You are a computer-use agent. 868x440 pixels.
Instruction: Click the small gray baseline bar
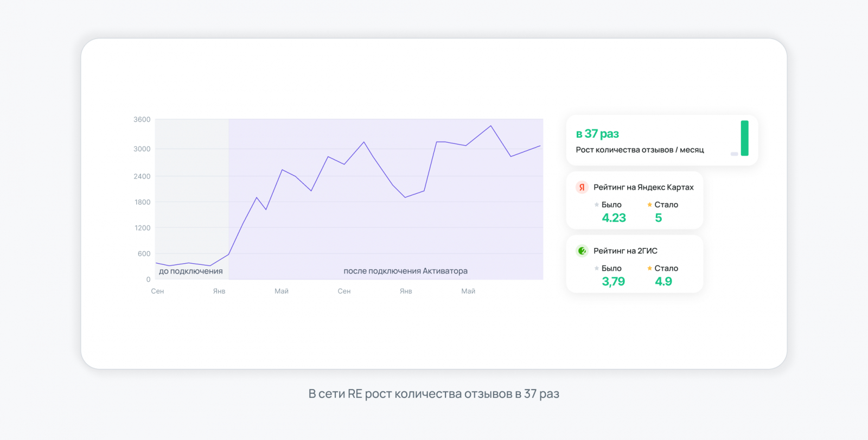734,154
